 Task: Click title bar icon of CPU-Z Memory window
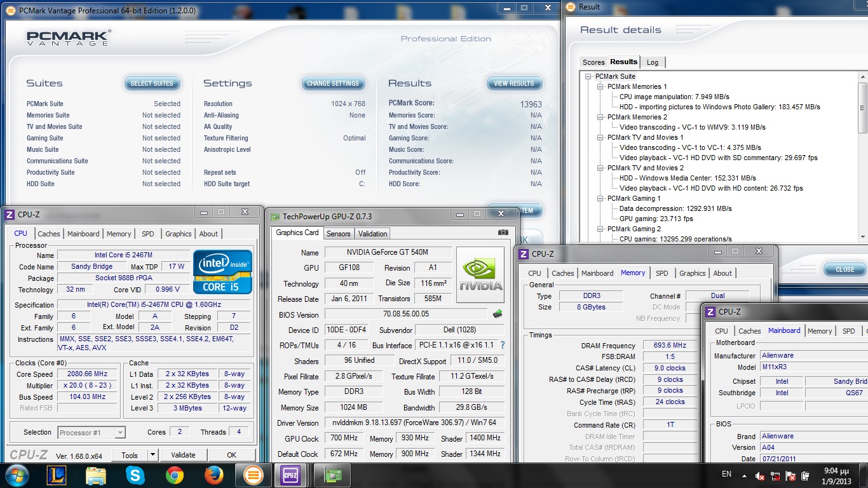pyautogui.click(x=524, y=254)
